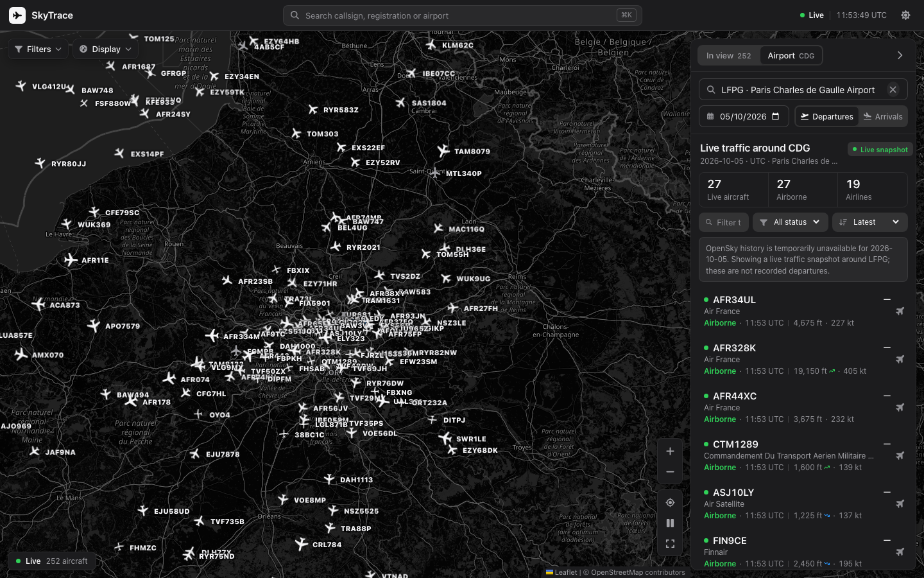
Task: Select aircraft CRL784 on the map
Action: pyautogui.click(x=302, y=544)
